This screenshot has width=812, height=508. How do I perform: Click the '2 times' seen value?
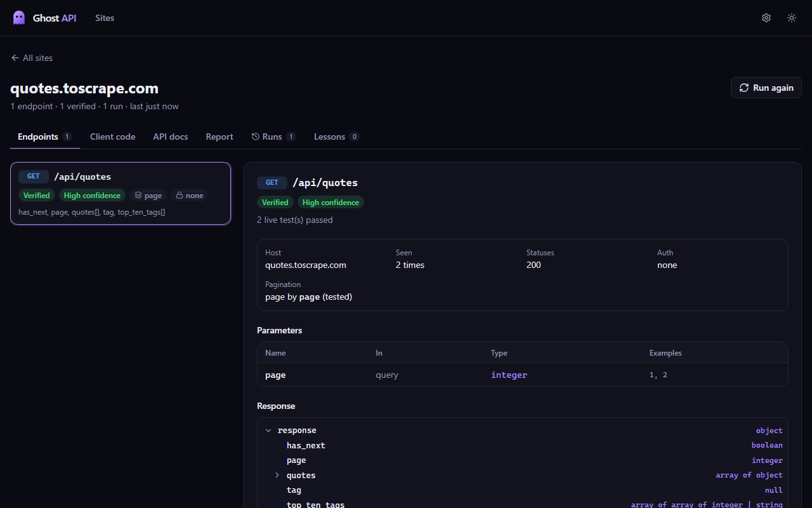pos(410,265)
